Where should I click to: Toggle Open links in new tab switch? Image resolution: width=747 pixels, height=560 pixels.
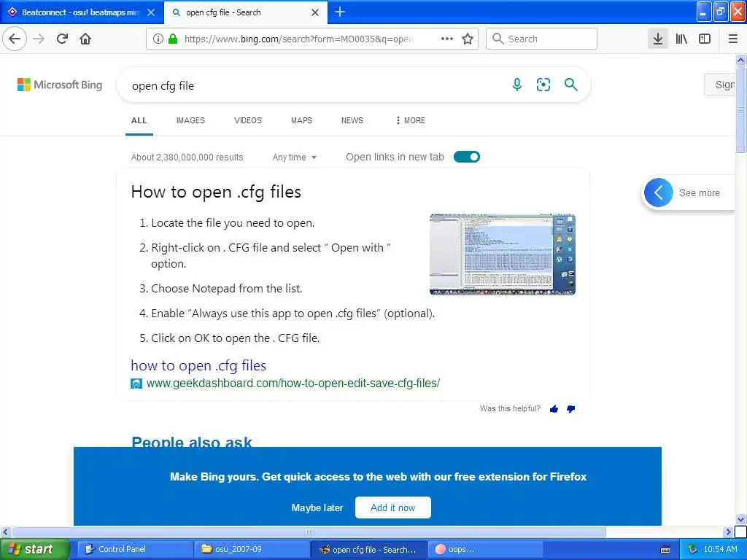click(466, 157)
